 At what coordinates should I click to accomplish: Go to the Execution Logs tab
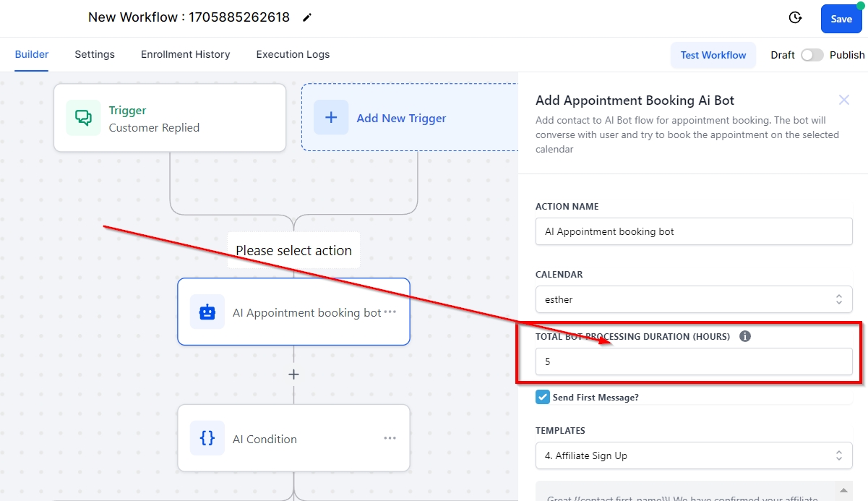(293, 54)
